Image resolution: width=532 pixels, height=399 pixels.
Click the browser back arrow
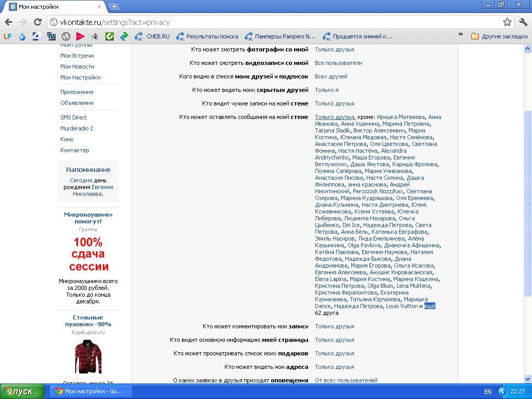pyautogui.click(x=8, y=22)
